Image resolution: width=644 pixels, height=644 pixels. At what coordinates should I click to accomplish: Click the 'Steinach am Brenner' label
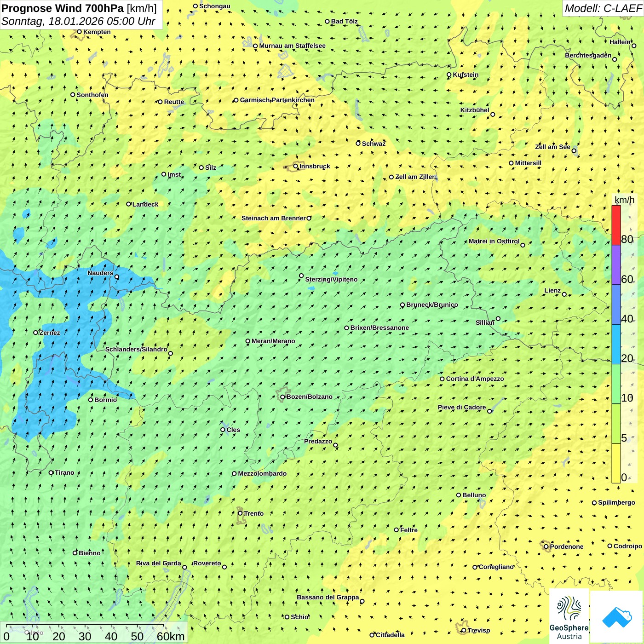(273, 218)
